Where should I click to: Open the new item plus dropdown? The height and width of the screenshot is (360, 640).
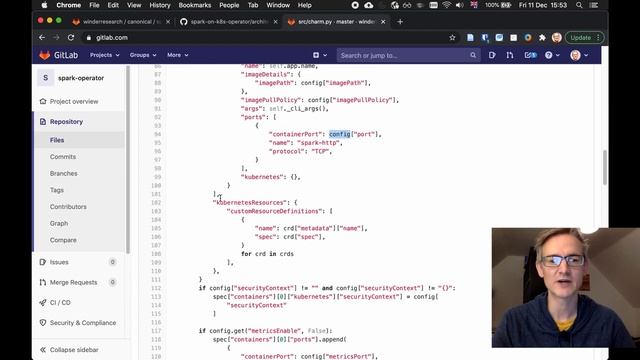coord(320,55)
